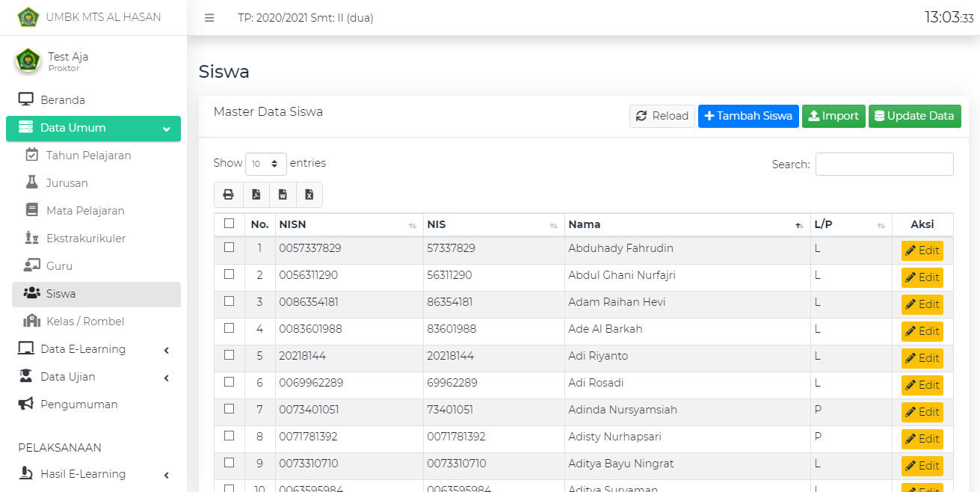The height and width of the screenshot is (492, 980).
Task: Click the hamburger menu icon in top bar
Action: pyautogui.click(x=209, y=18)
